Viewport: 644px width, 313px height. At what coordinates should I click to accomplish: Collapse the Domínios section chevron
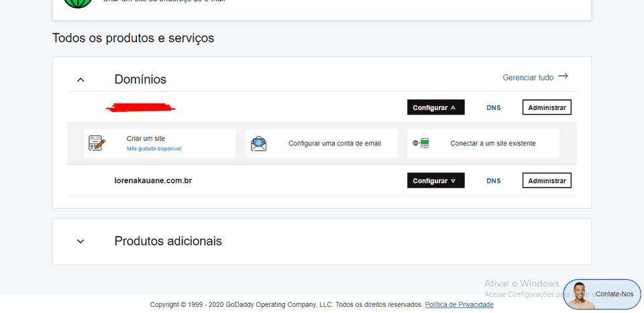point(80,80)
